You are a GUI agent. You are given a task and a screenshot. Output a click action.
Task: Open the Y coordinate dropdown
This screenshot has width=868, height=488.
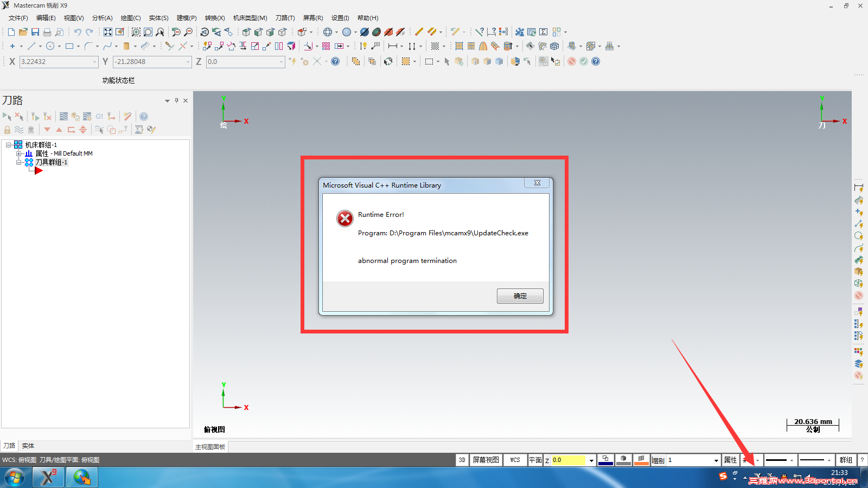point(188,62)
